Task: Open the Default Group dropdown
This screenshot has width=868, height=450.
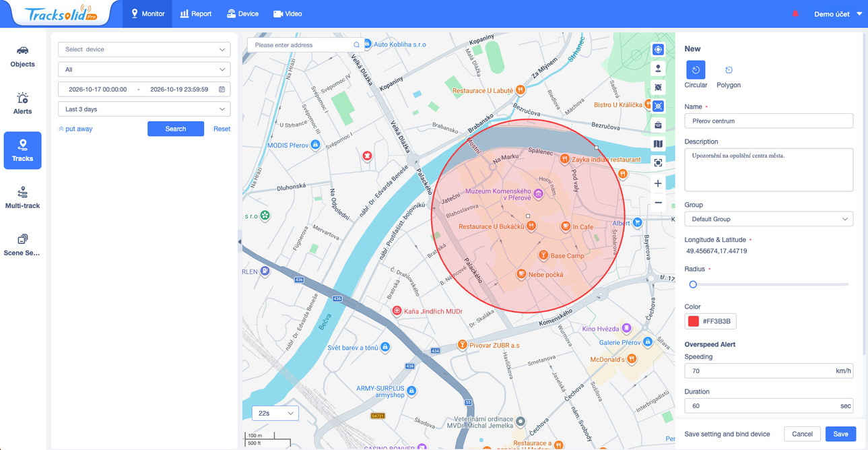Action: (x=768, y=219)
